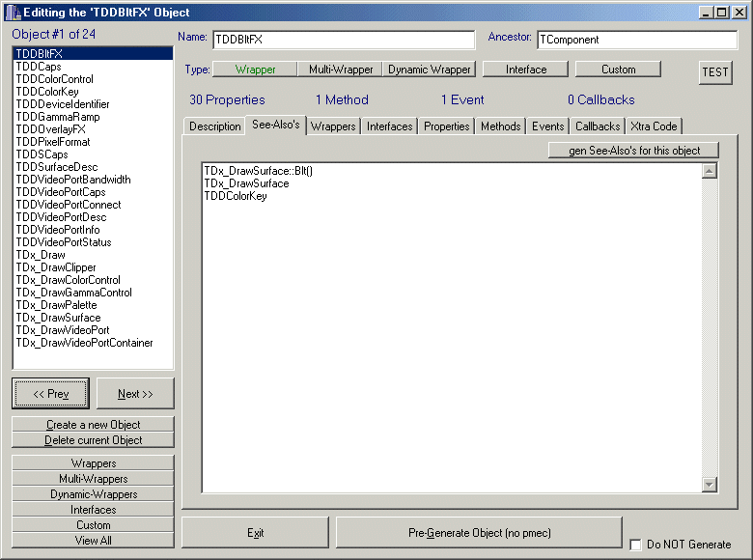Viewport: 753px width, 560px height.
Task: Open the Xtra Code tab
Action: 654,126
